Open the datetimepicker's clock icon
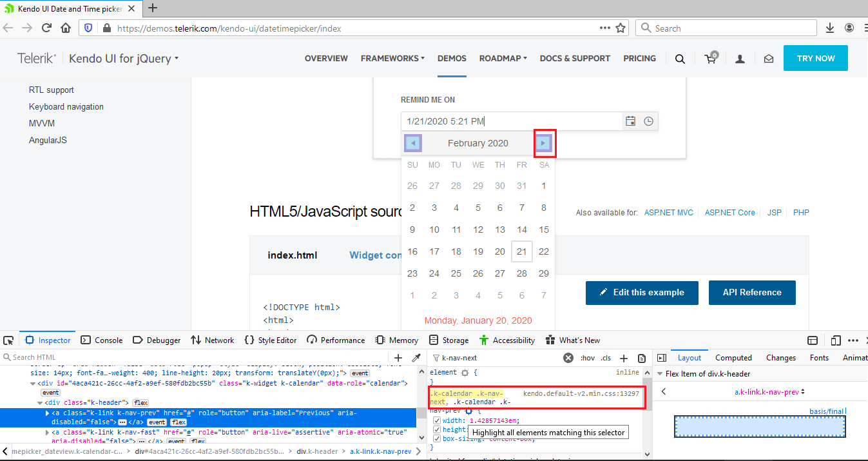Image resolution: width=868 pixels, height=461 pixels. [648, 121]
